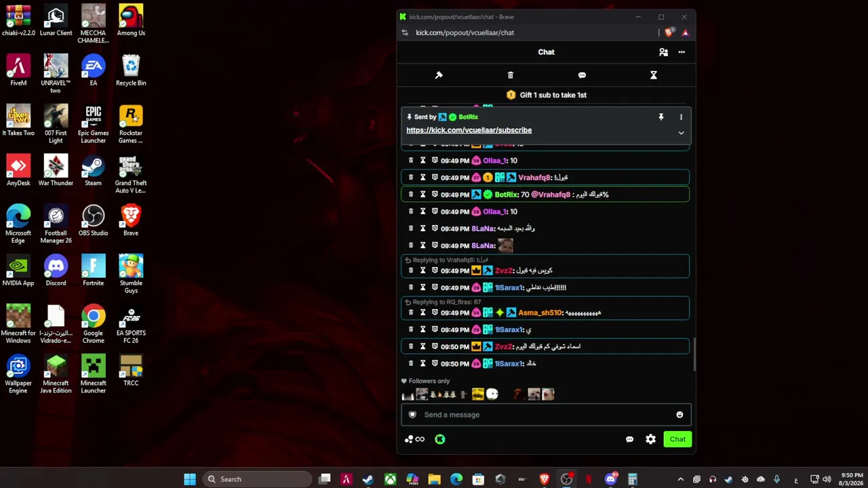Open the chat three-dot options menu
Screen dimensions: 868x488
682,52
